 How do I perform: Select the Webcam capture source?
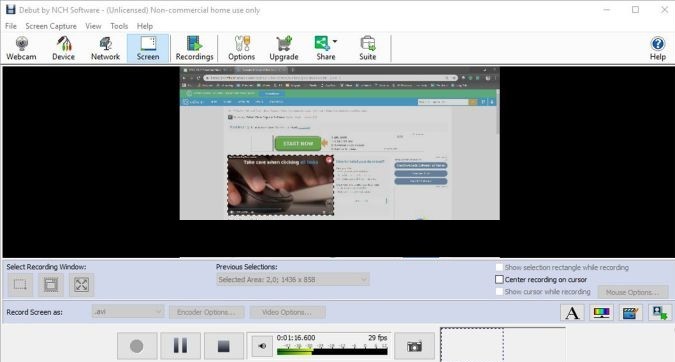21,48
